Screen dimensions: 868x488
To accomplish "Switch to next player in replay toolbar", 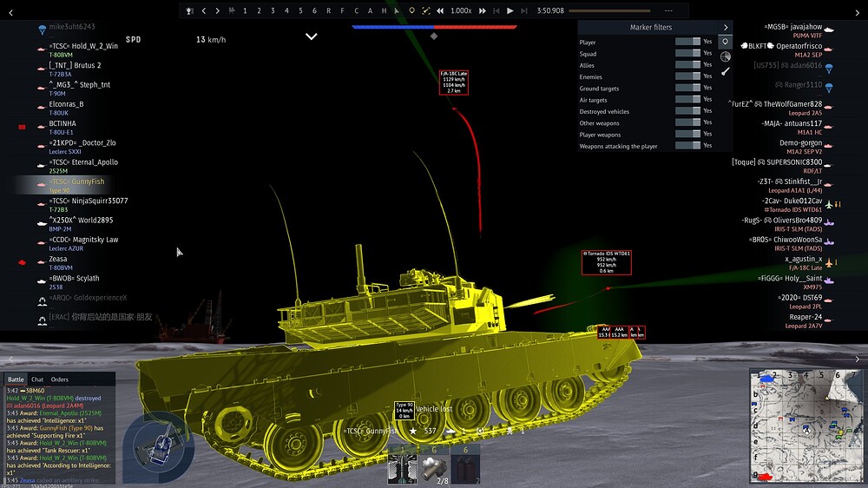I will (218, 10).
